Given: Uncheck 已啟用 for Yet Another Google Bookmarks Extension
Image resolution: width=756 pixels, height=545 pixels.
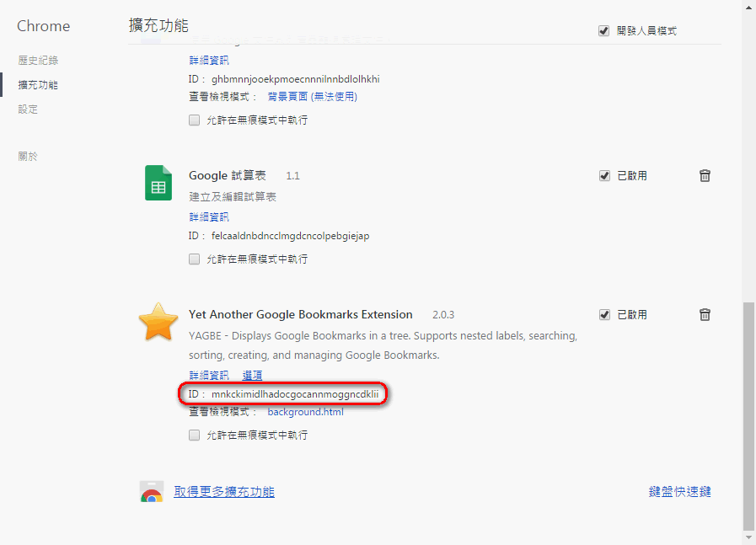Looking at the screenshot, I should (604, 315).
